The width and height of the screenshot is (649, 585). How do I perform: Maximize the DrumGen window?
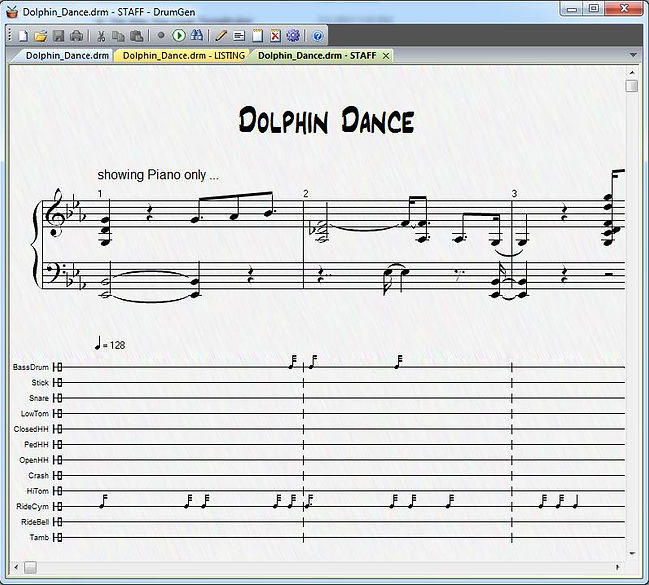coord(594,9)
